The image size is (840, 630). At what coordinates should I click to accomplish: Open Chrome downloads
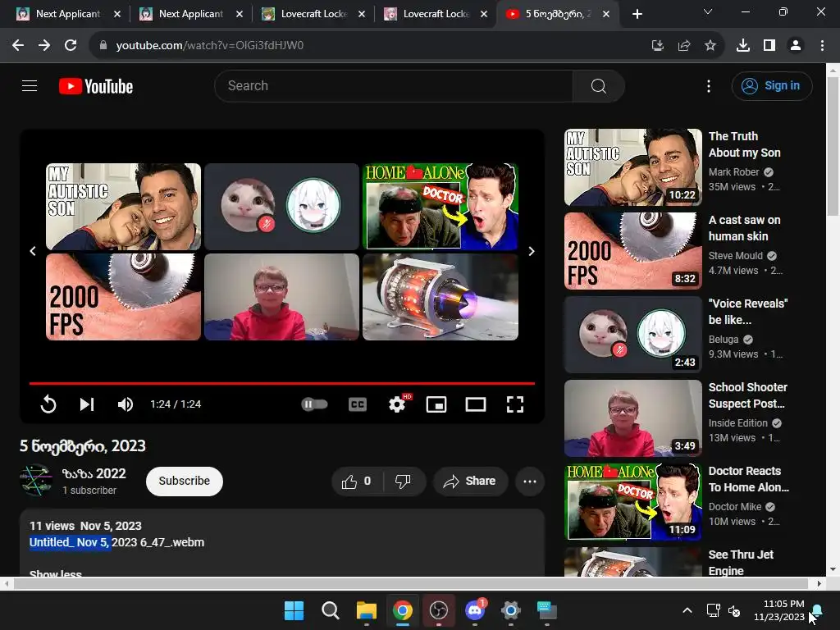pyautogui.click(x=742, y=46)
